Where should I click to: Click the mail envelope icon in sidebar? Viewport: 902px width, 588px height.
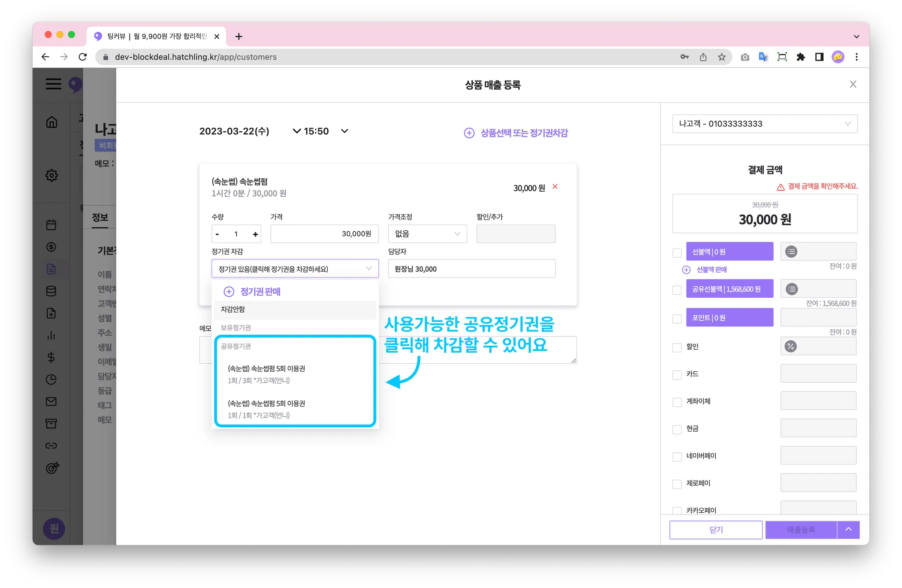pyautogui.click(x=51, y=402)
